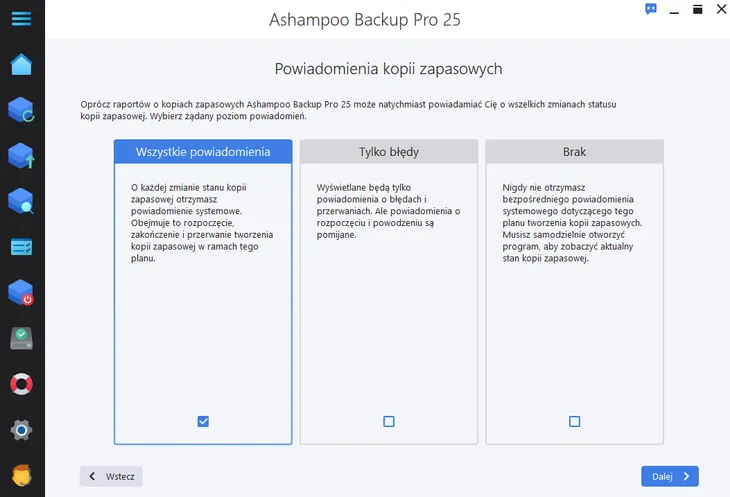Open backup plan with refresh arrow icon
The width and height of the screenshot is (730, 497).
[21, 110]
